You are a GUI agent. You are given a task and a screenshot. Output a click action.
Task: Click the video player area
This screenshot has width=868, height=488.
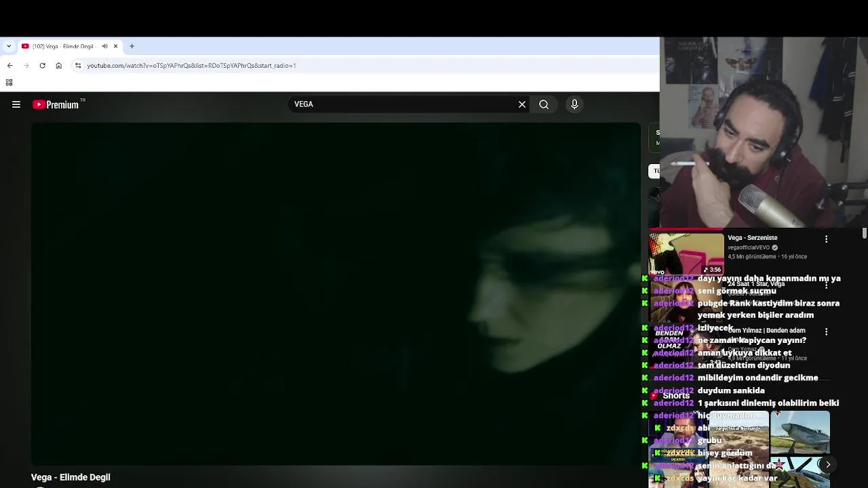pyautogui.click(x=336, y=293)
